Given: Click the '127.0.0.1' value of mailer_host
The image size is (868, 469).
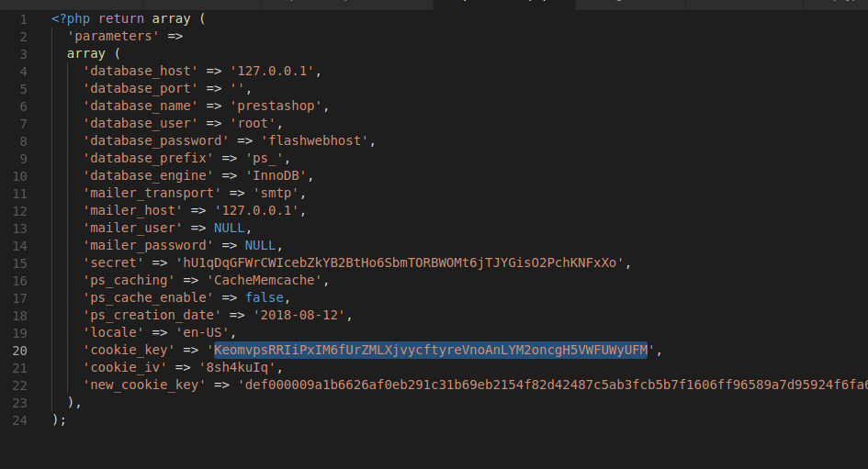Looking at the screenshot, I should pos(256,210).
